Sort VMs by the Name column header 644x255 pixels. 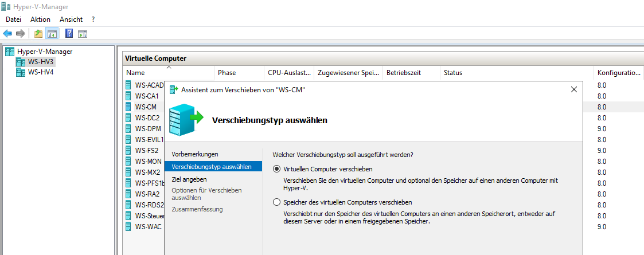point(169,73)
